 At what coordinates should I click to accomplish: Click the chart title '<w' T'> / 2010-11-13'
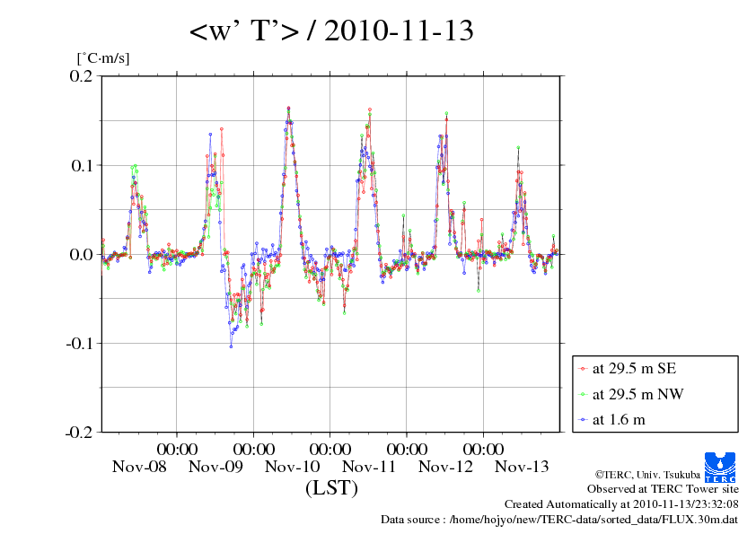[331, 31]
